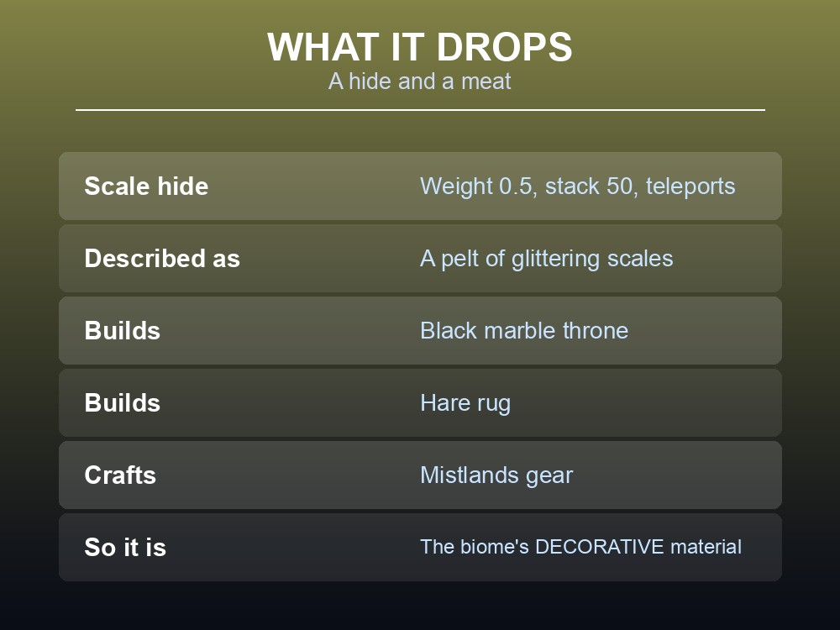840x630 pixels.
Task: Select the So it is row
Action: coord(420,548)
